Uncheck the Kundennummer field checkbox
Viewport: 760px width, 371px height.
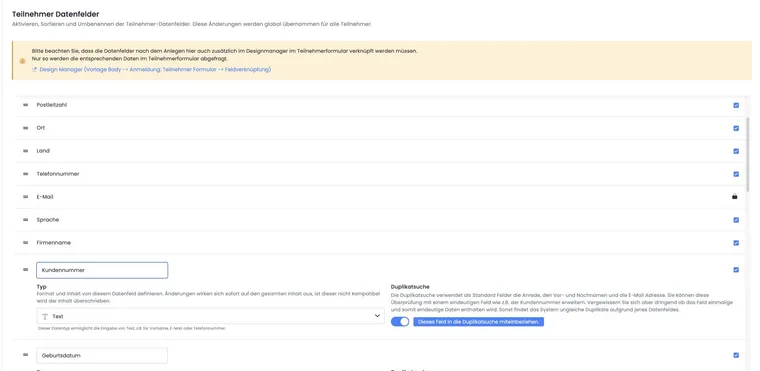point(736,270)
